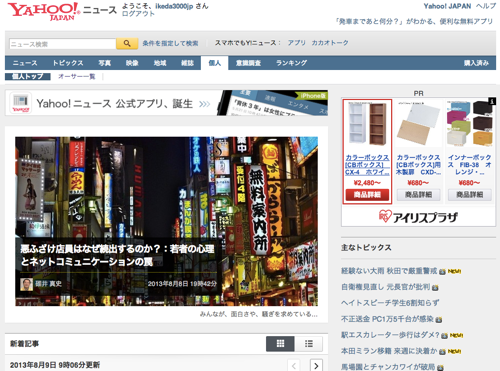Open topic 不正送金 PC1万5千台が感染
Screen dimensions: 500x371
click(387, 319)
